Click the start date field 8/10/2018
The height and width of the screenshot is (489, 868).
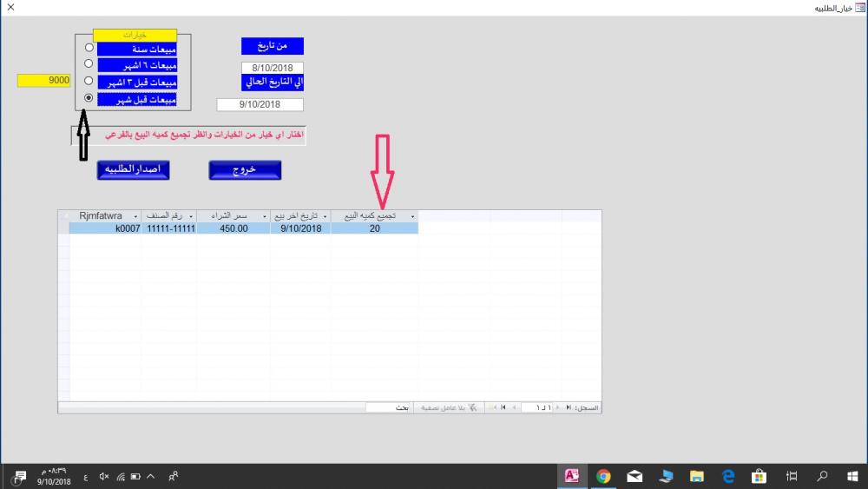coord(273,68)
